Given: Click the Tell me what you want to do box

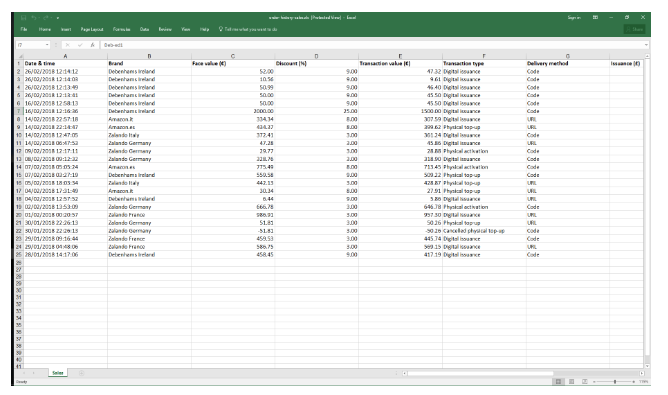Looking at the screenshot, I should tap(248, 29).
